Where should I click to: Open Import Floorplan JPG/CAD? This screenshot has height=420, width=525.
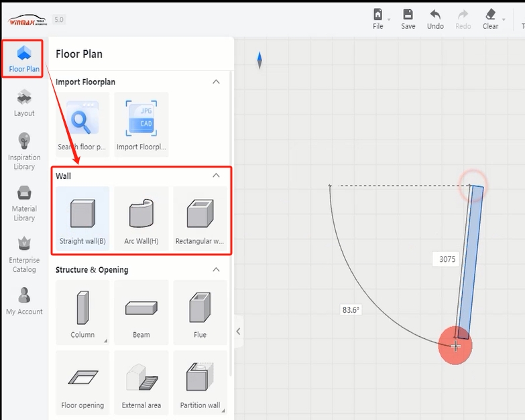141,125
